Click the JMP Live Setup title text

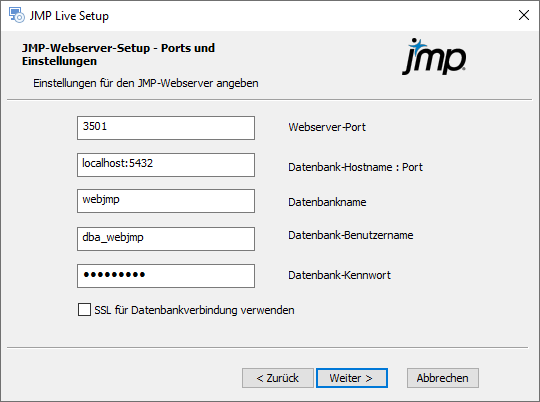(x=69, y=16)
